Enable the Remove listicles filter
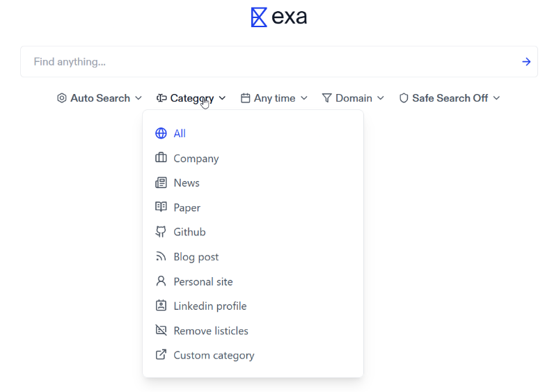This screenshot has width=552, height=392. point(210,331)
